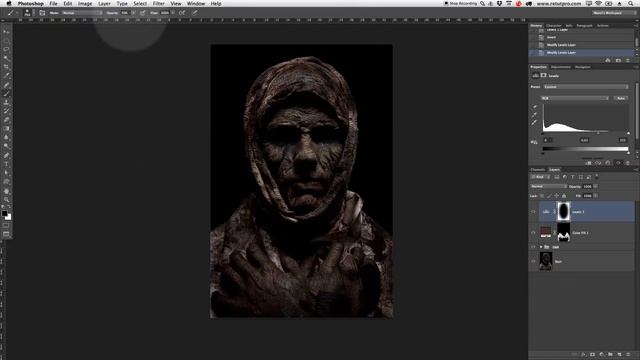Select the Hand tool

point(6,191)
